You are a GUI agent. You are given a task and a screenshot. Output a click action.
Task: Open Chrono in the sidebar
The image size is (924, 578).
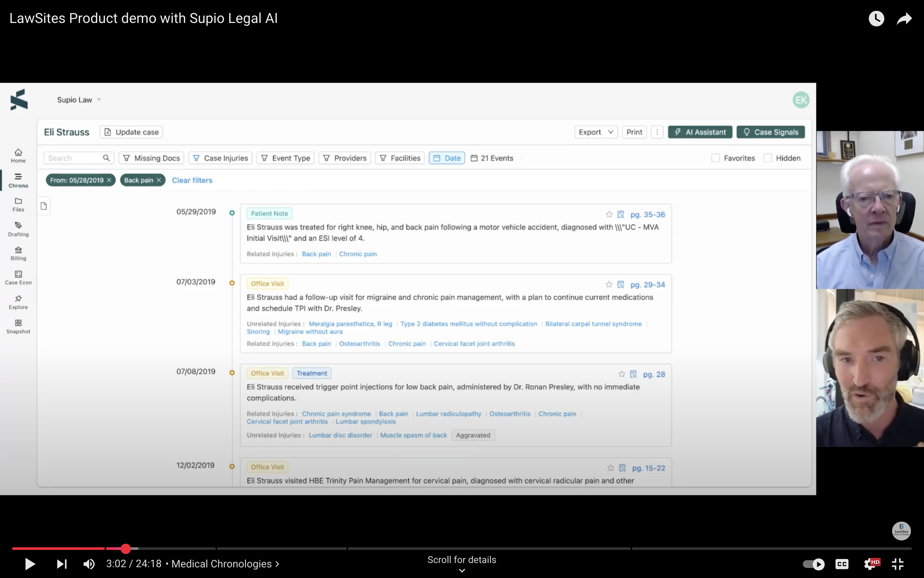click(x=18, y=180)
